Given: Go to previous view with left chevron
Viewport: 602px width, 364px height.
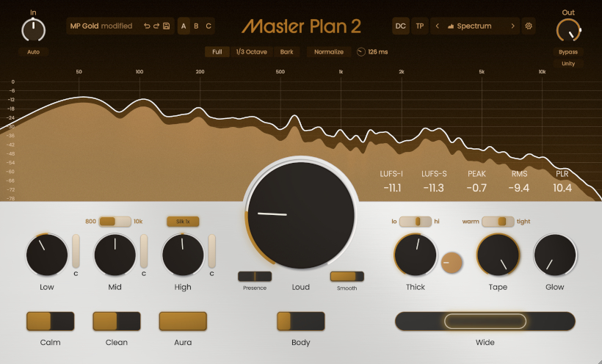Looking at the screenshot, I should pos(438,26).
